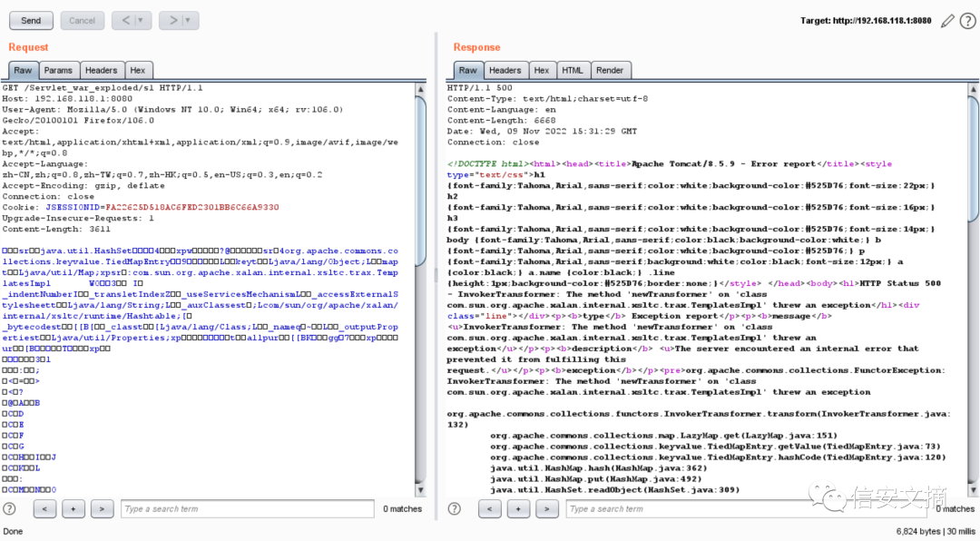Click the HTTP/1.1 500 status line
Screen dimensions: 980x541
tap(479, 87)
